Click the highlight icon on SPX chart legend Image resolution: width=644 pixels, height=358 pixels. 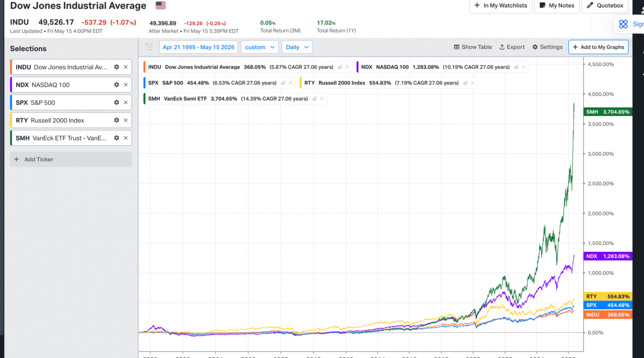[x=283, y=83]
